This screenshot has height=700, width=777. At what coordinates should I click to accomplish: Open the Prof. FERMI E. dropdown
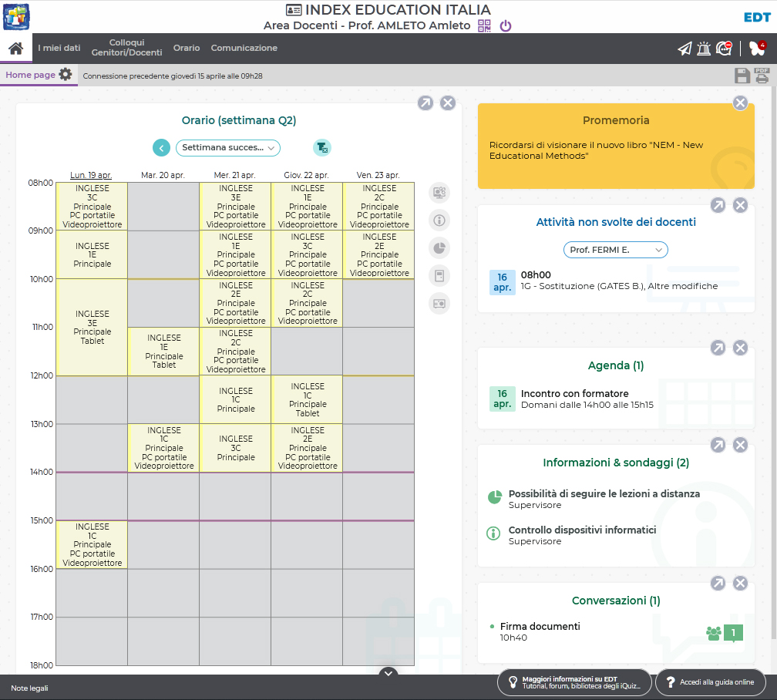click(x=615, y=250)
